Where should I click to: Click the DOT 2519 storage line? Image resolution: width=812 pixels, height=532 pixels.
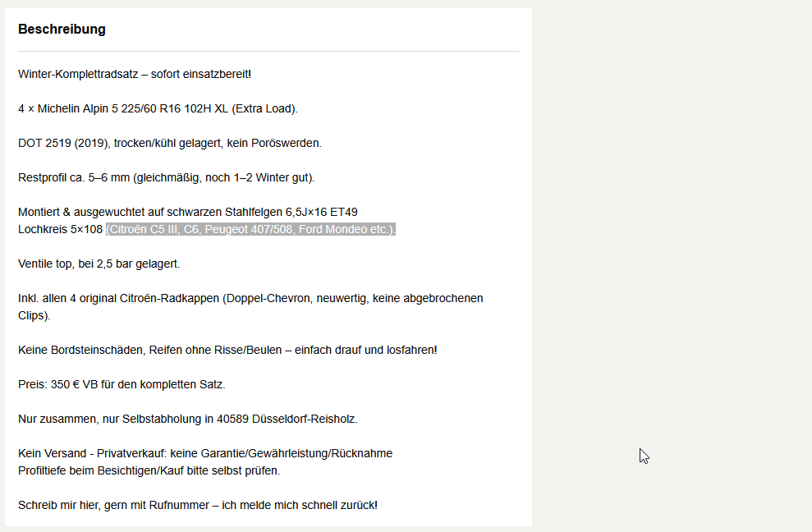170,143
